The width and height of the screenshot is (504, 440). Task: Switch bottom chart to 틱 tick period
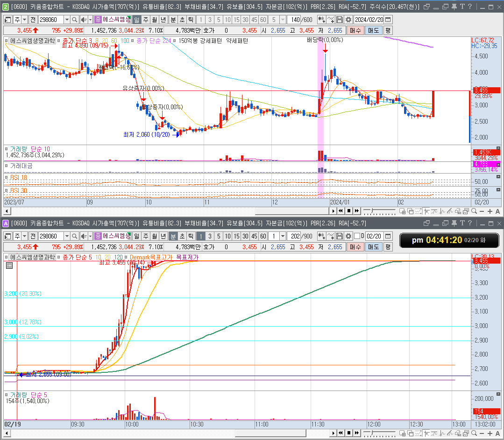[x=191, y=237]
